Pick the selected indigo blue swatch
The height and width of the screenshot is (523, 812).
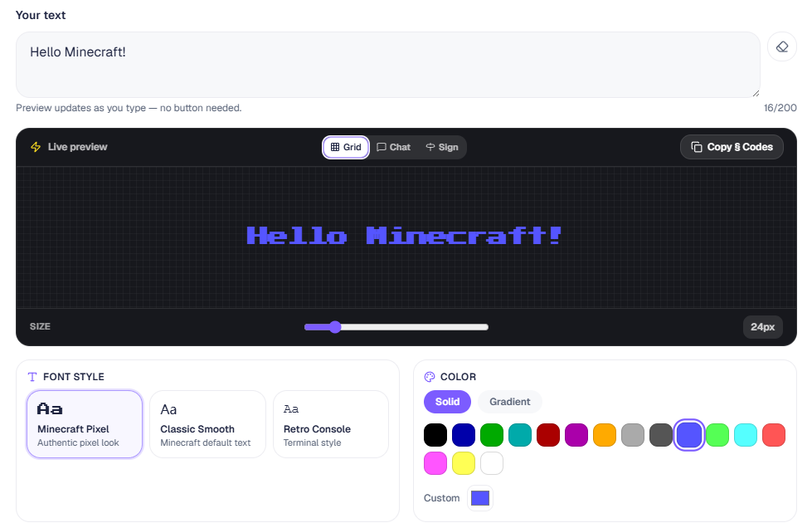[689, 435]
